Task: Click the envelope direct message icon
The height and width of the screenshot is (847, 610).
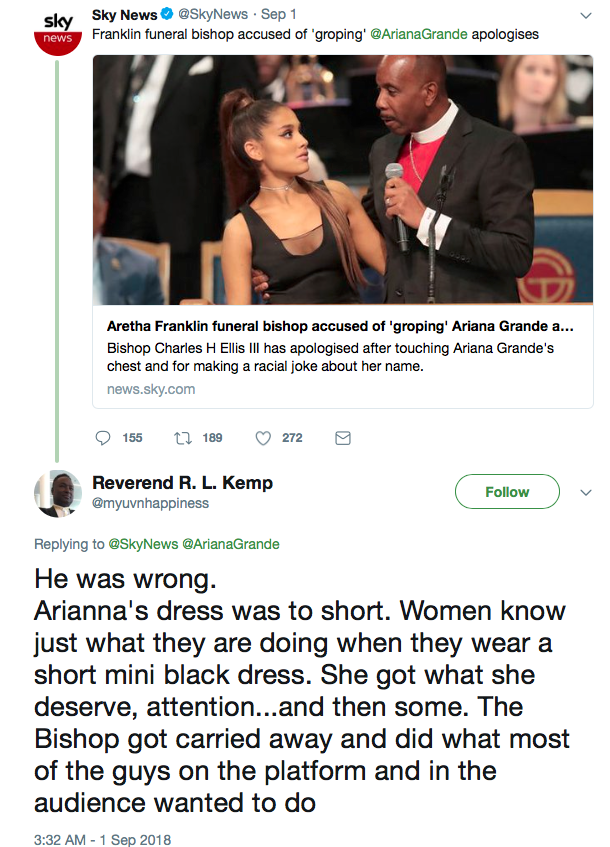Action: 342,438
